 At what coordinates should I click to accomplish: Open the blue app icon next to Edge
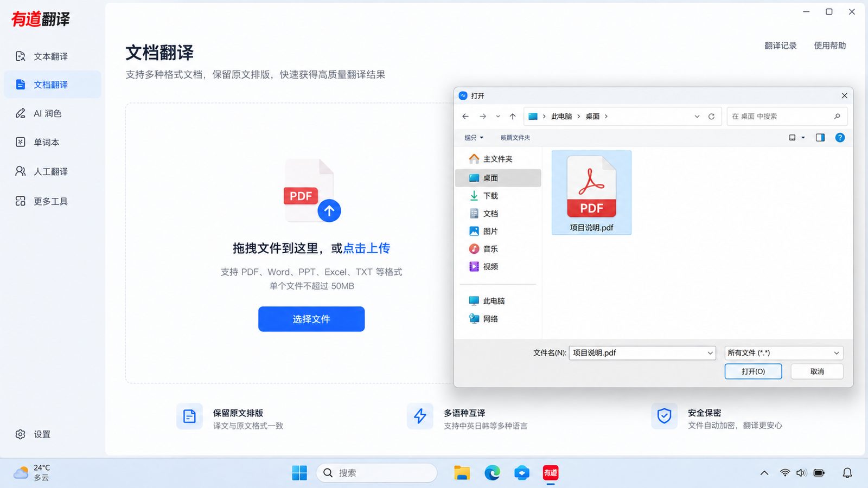[522, 473]
